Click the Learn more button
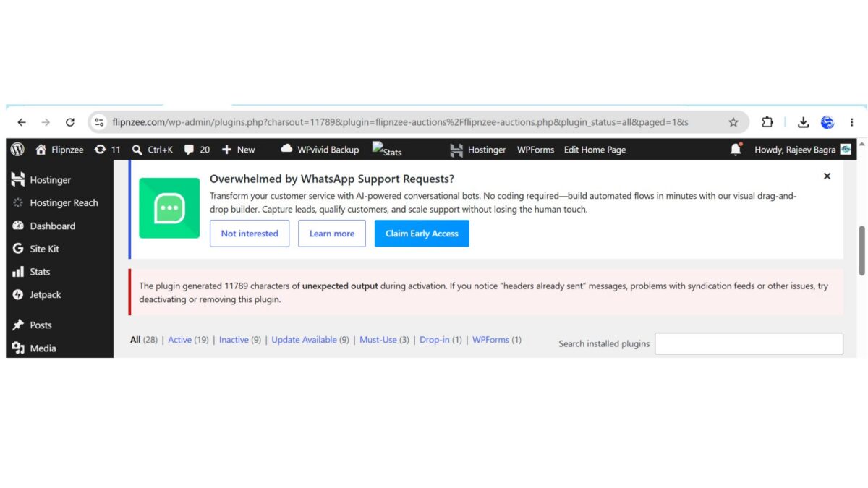The image size is (868, 488). click(332, 234)
